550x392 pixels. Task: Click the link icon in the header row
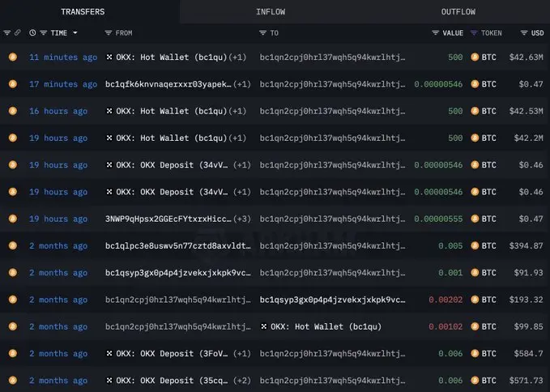18,33
